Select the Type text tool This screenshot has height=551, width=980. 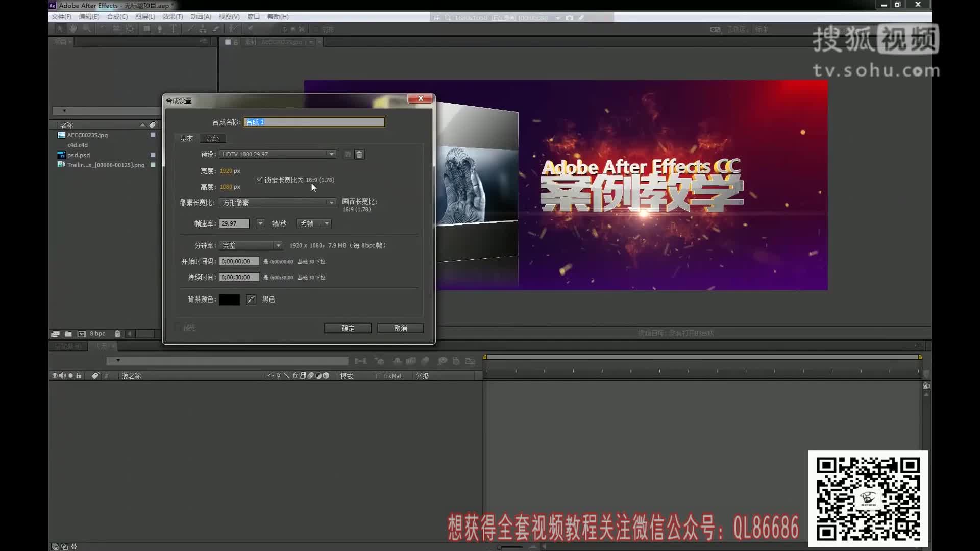tap(174, 29)
